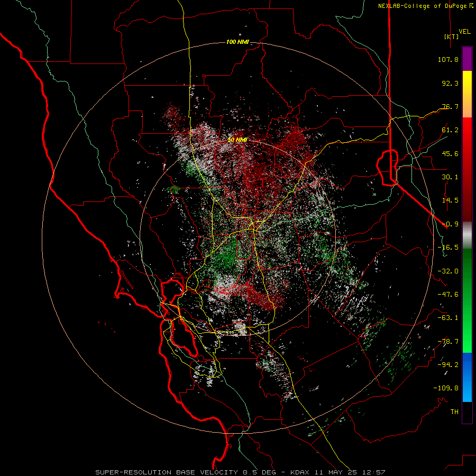Select the -109.8 legend value
This screenshot has width=476, height=476.
click(x=446, y=388)
